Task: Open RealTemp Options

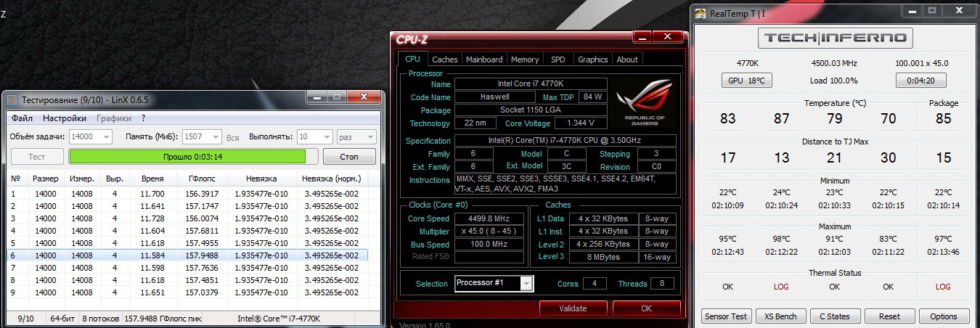Action: [x=944, y=316]
